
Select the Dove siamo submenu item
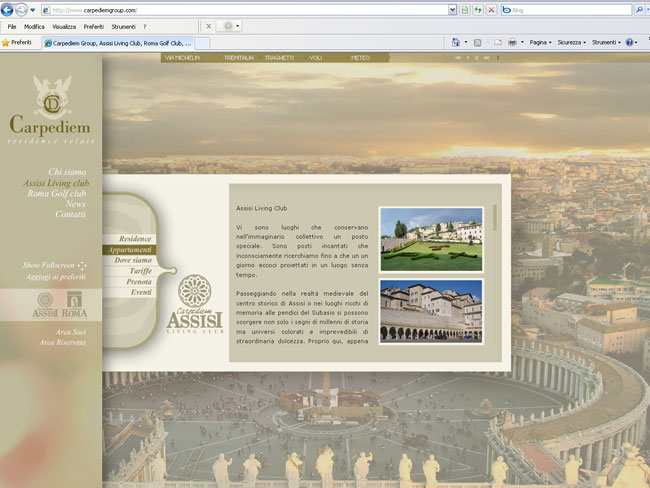pyautogui.click(x=130, y=260)
